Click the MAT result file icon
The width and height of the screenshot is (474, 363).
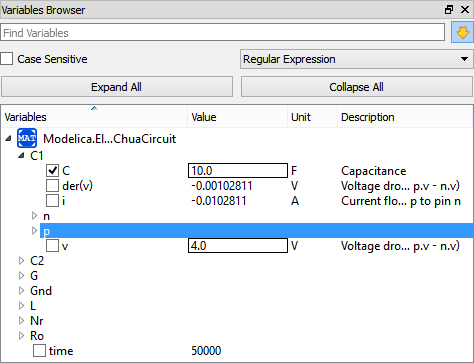27,138
